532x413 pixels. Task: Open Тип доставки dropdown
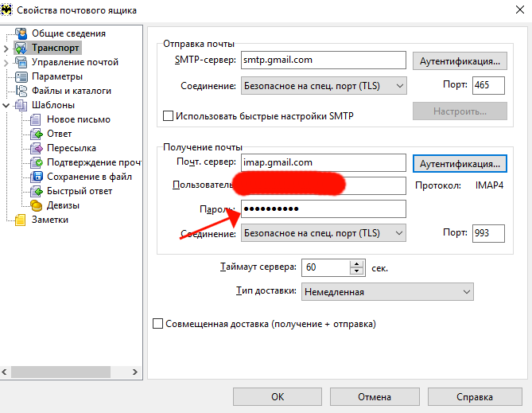387,292
